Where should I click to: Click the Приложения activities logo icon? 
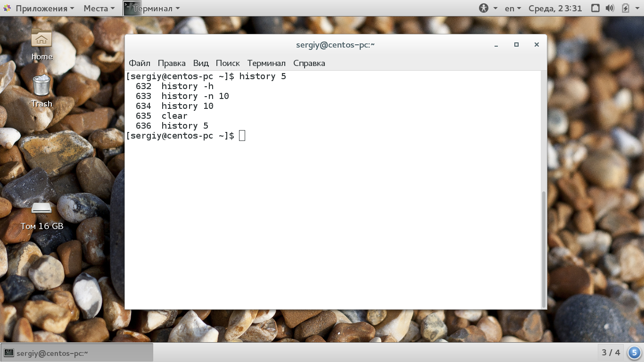point(7,8)
